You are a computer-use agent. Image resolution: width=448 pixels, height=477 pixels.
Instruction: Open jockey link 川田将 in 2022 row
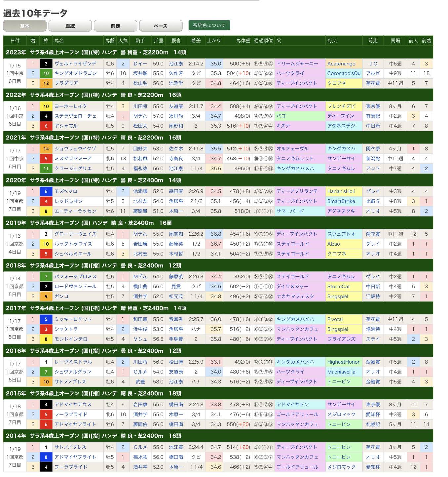(x=140, y=106)
